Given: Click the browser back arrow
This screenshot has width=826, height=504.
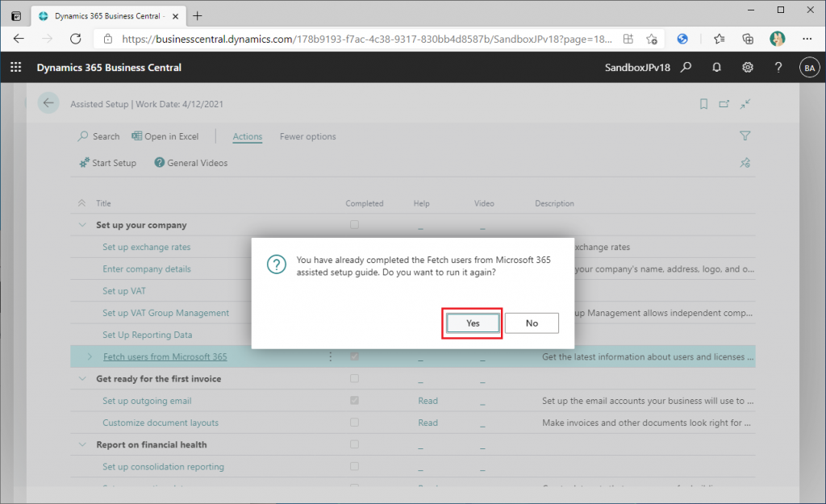Looking at the screenshot, I should click(x=19, y=39).
